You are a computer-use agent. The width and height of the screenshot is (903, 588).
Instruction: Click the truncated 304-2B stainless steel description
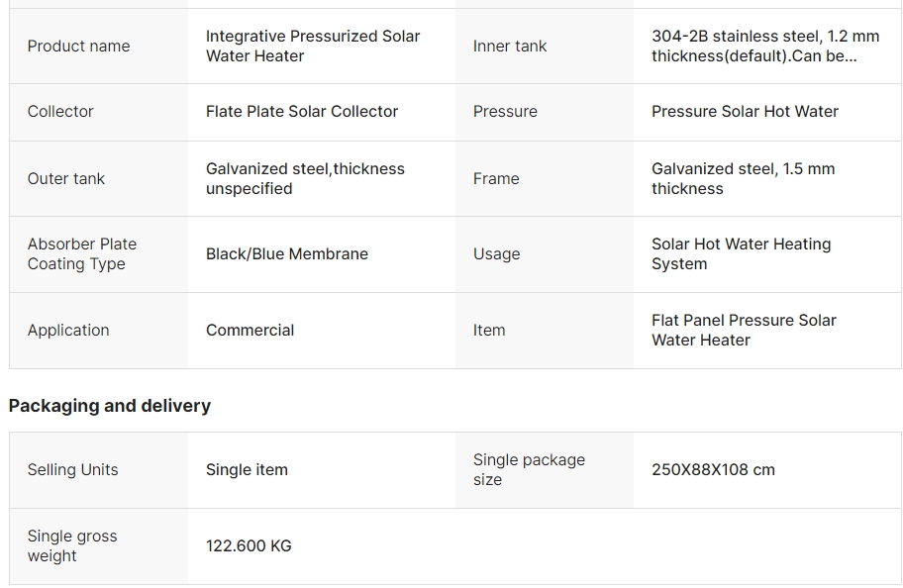coord(764,47)
